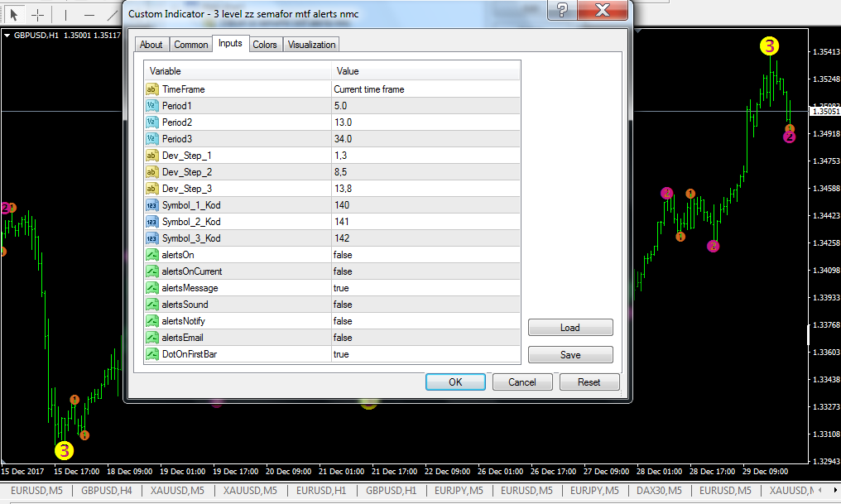The height and width of the screenshot is (504, 841).
Task: Click the Symbol_2_Kod integer icon
Action: [x=151, y=222]
